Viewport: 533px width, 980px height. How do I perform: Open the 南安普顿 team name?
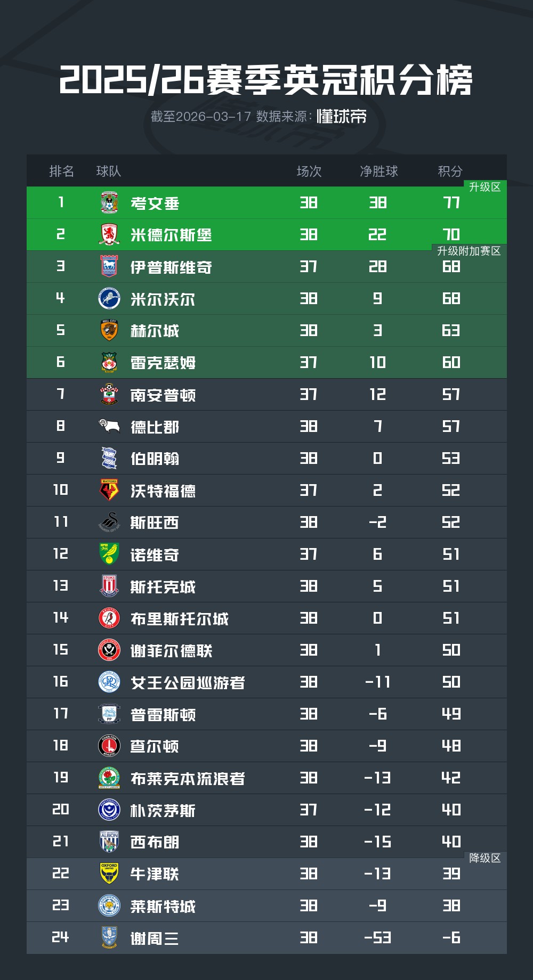(163, 395)
